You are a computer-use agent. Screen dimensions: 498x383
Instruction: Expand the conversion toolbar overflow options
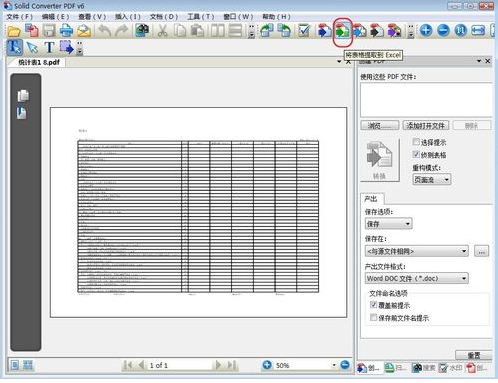click(411, 31)
